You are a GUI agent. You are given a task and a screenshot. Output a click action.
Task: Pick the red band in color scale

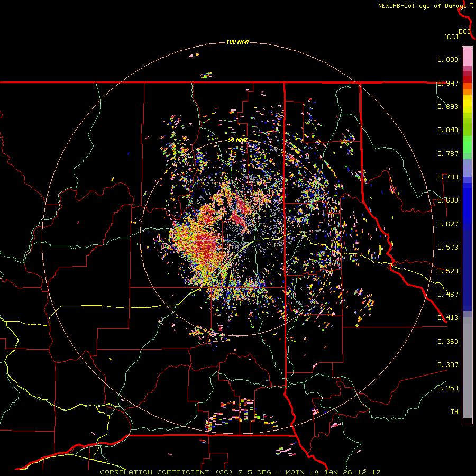467,79
